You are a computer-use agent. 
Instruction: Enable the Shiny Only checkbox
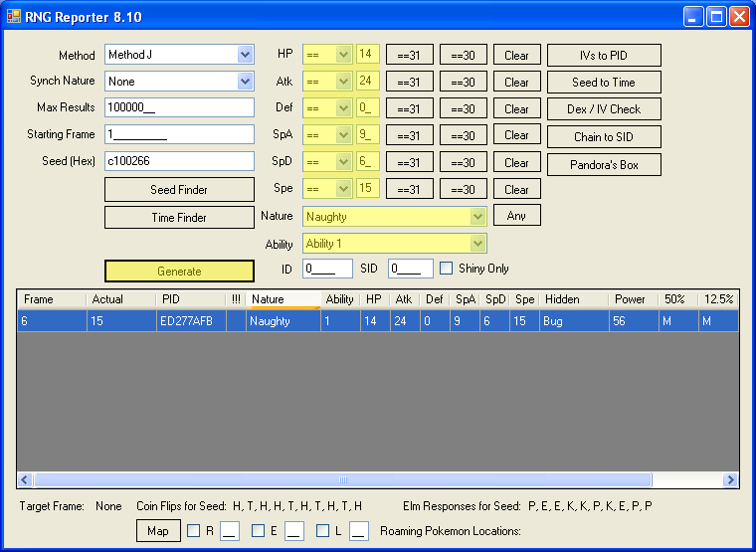click(x=447, y=268)
